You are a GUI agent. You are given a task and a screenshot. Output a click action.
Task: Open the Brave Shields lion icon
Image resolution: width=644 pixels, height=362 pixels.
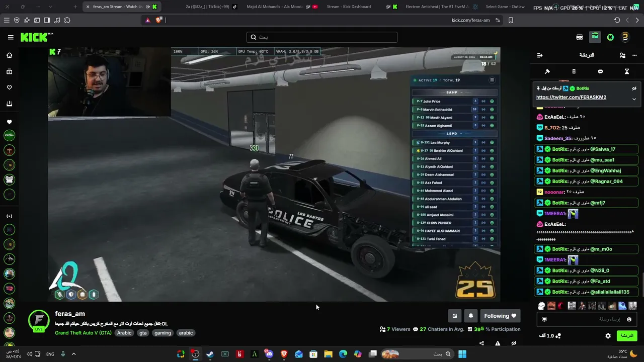pos(159,20)
